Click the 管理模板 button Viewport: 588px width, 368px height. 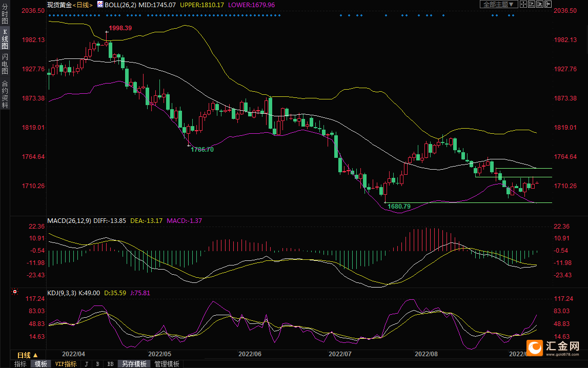[x=167, y=364]
